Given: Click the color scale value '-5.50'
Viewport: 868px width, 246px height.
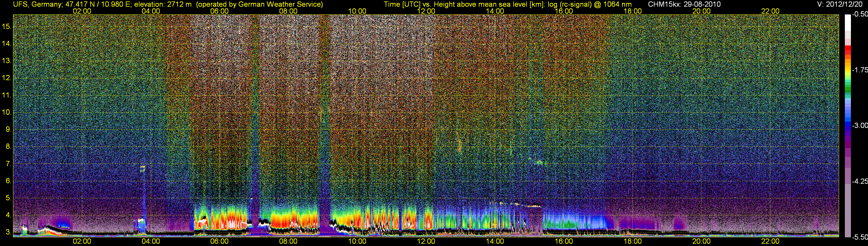Looking at the screenshot, I should [x=860, y=237].
